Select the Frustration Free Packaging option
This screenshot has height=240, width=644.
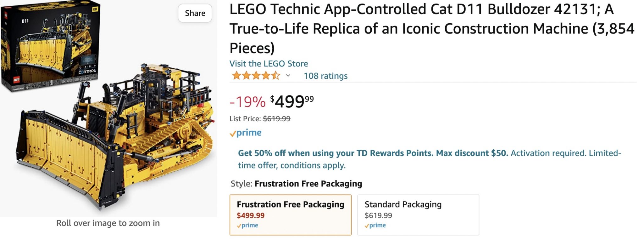(291, 214)
